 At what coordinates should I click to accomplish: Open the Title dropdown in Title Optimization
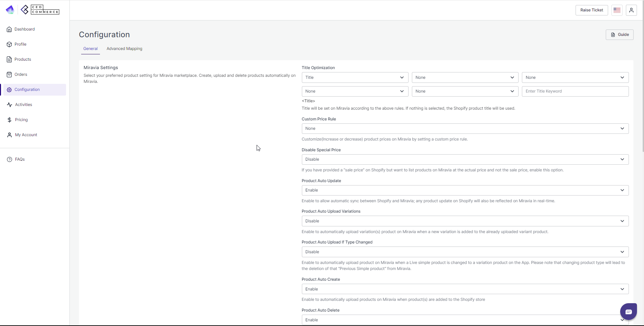point(355,77)
